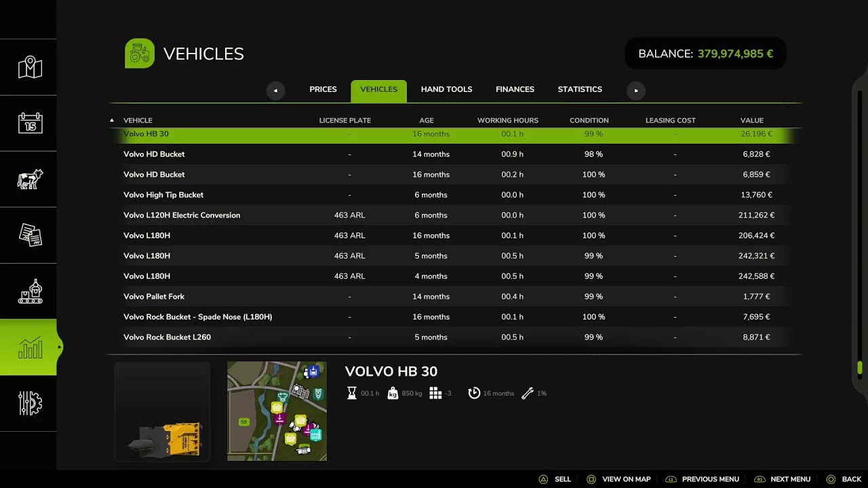Select the Volvo Rock Bucket L260 row

coord(456,338)
